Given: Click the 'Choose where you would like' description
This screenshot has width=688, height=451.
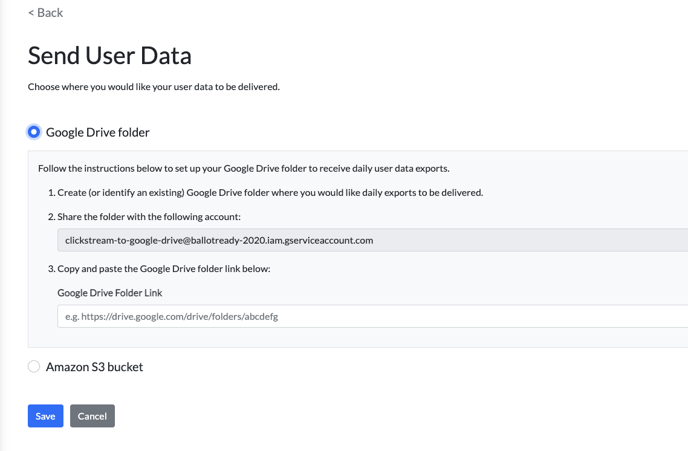Looking at the screenshot, I should pyautogui.click(x=154, y=87).
